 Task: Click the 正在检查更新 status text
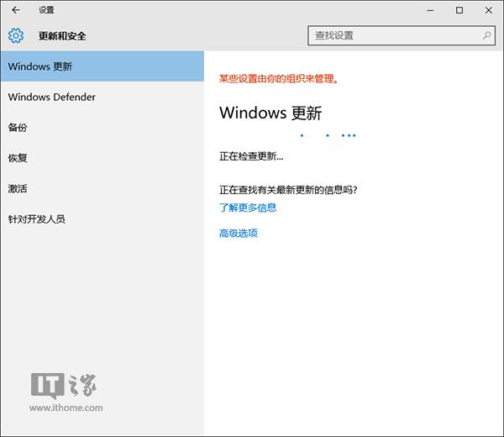tap(251, 156)
